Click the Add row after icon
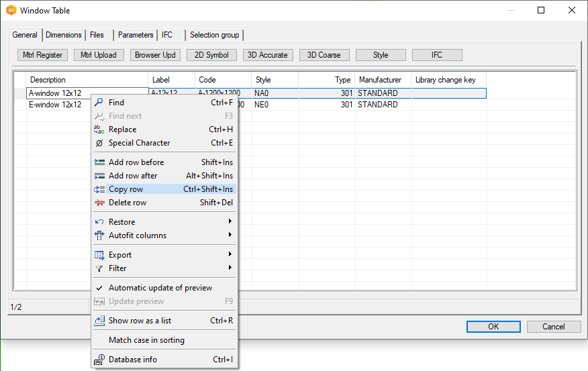 pos(99,176)
